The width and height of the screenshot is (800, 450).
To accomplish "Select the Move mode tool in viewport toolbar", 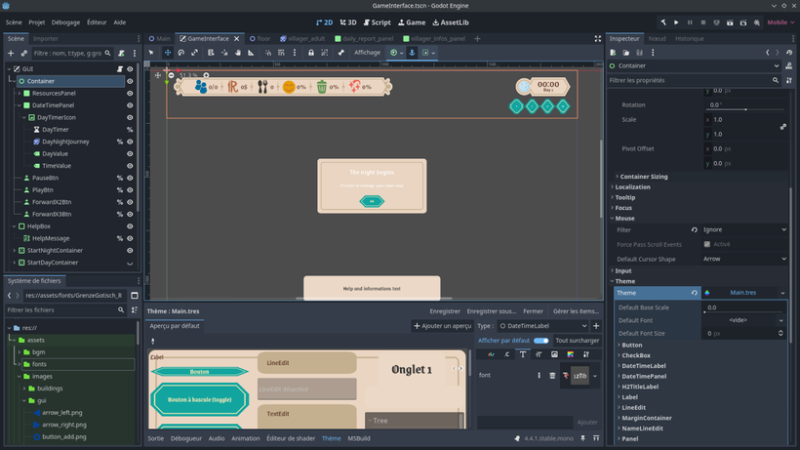I will coord(167,53).
